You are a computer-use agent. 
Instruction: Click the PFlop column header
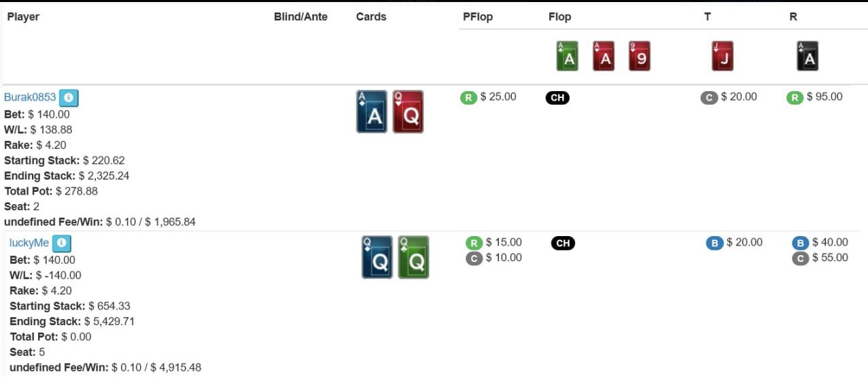tap(477, 17)
